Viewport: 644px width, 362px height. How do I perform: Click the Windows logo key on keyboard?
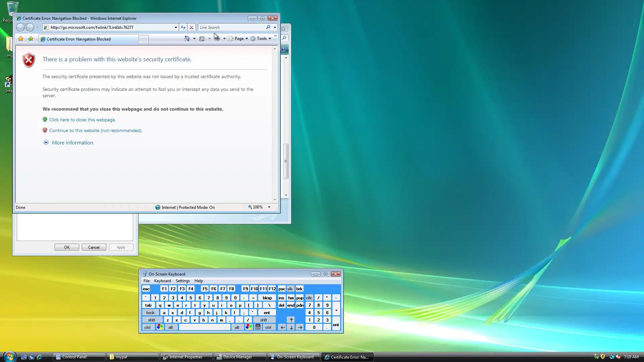click(160, 327)
